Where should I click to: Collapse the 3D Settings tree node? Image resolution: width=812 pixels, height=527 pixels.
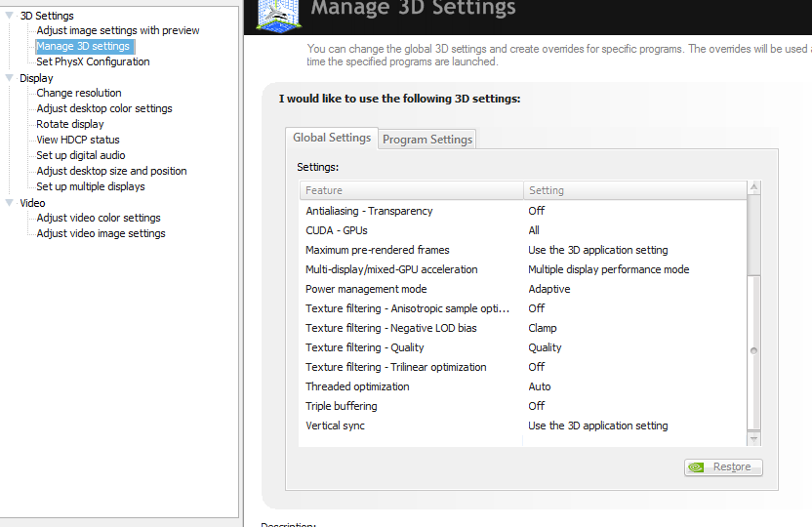click(9, 16)
